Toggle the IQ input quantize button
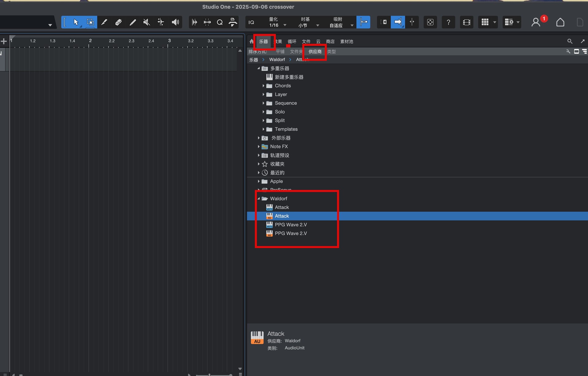The height and width of the screenshot is (376, 588). coord(251,22)
